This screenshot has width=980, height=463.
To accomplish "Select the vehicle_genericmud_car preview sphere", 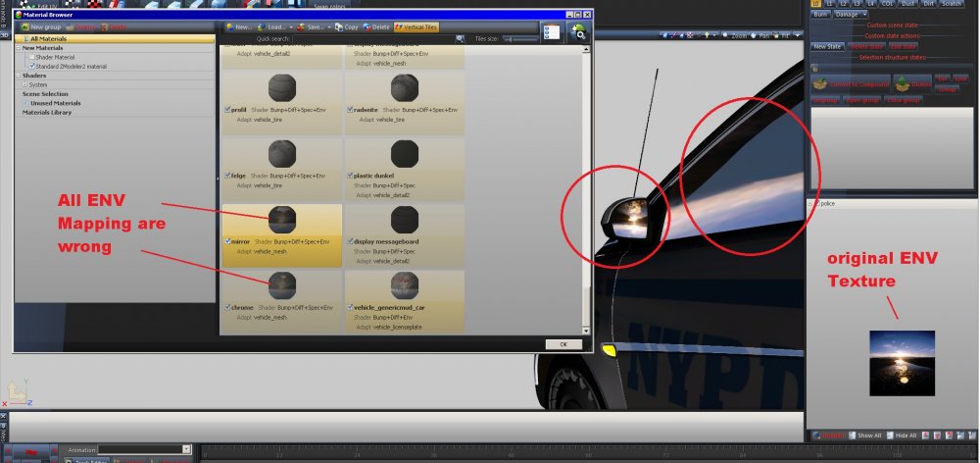I will (405, 285).
